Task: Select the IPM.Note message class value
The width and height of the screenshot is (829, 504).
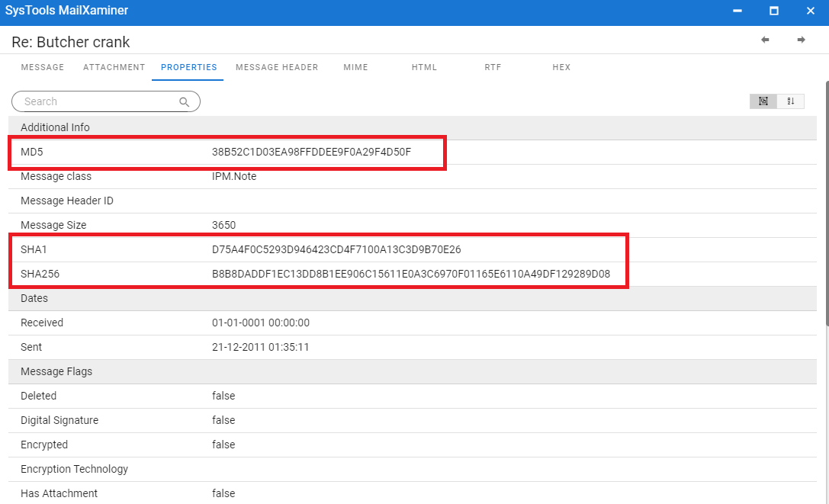Action: coord(234,176)
